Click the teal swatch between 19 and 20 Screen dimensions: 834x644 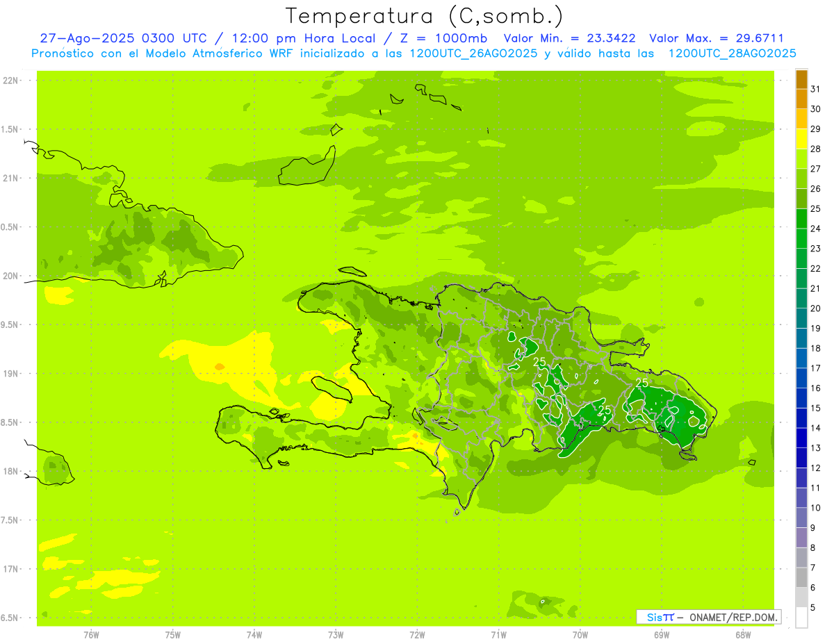pyautogui.click(x=801, y=318)
